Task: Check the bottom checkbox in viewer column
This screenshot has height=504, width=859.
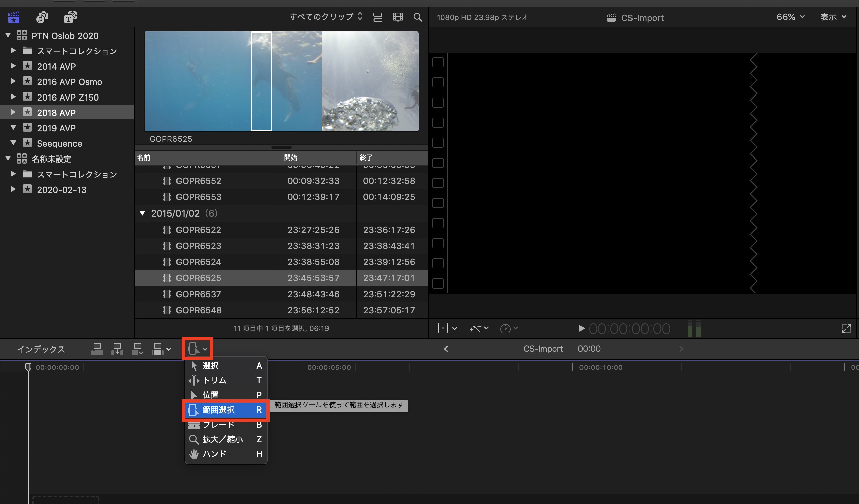Action: (438, 283)
